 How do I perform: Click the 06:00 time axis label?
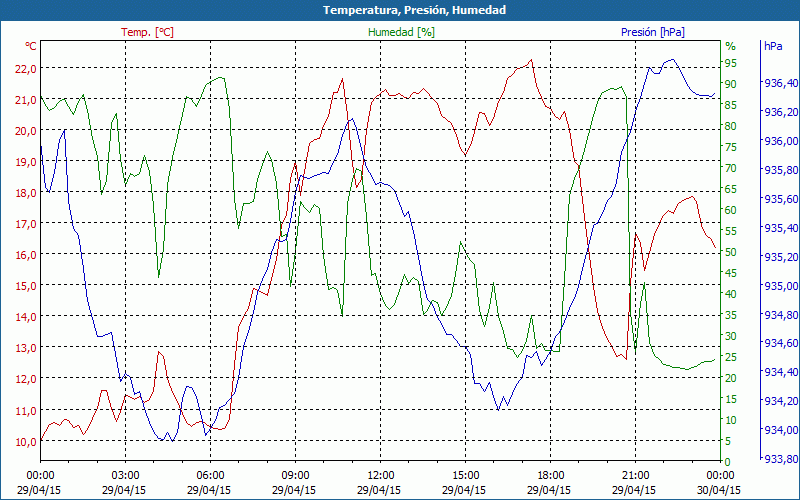coord(210,476)
